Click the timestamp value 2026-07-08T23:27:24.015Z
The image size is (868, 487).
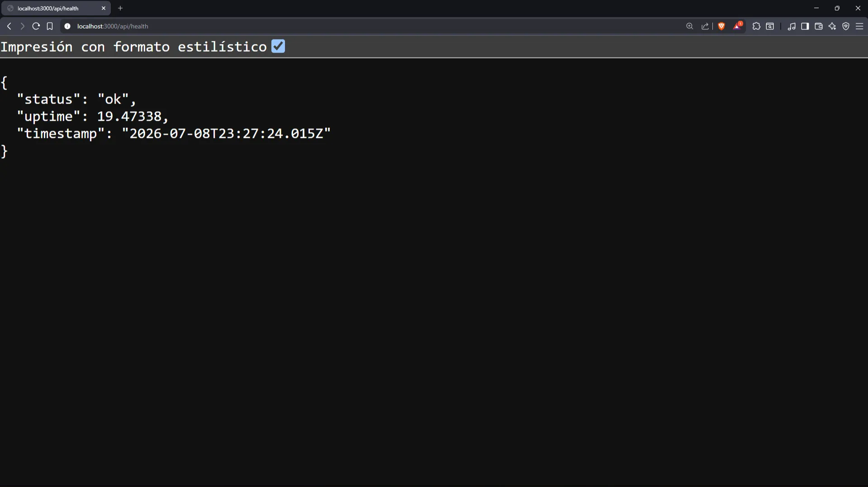(227, 133)
